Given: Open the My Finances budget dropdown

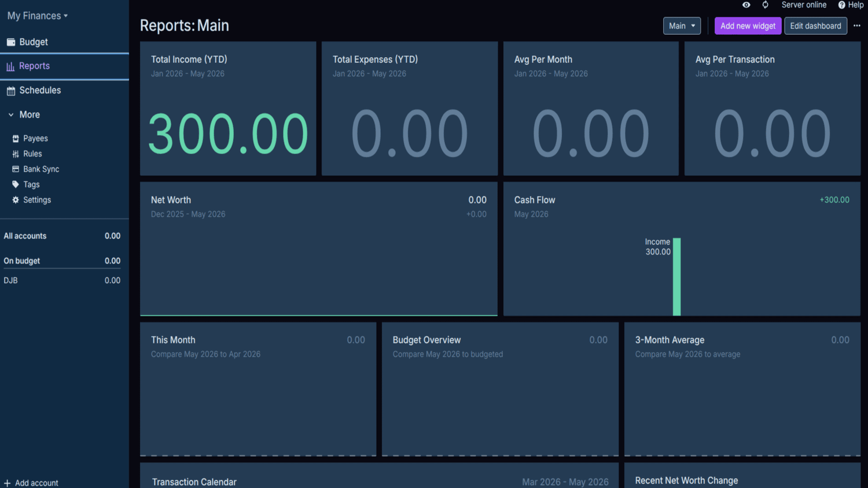Looking at the screenshot, I should (38, 16).
